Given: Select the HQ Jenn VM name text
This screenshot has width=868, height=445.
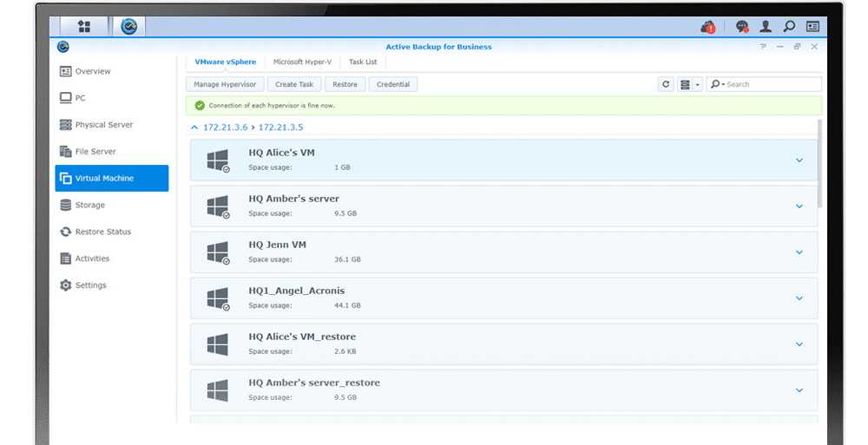Looking at the screenshot, I should click(277, 245).
